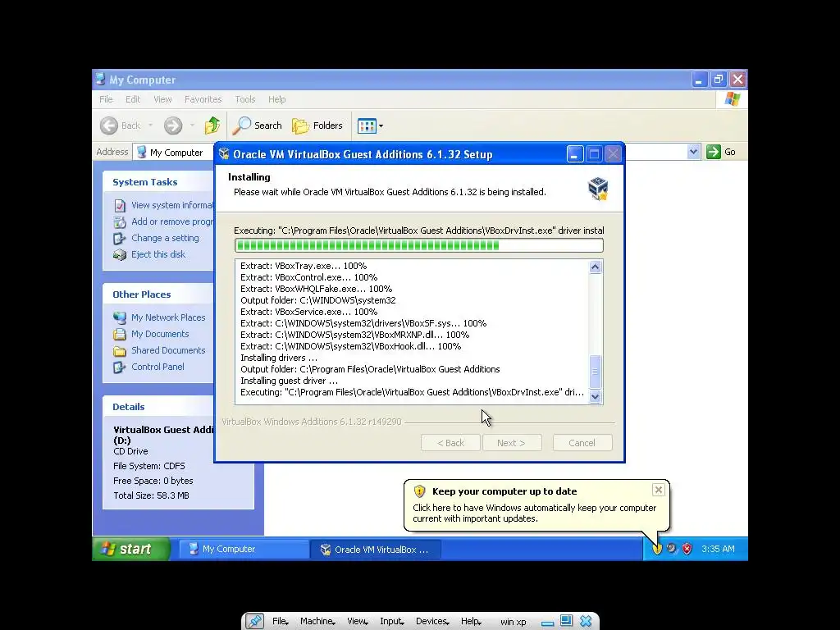Click the Windows XP start button
Image resolution: width=840 pixels, height=630 pixels.
click(x=131, y=549)
